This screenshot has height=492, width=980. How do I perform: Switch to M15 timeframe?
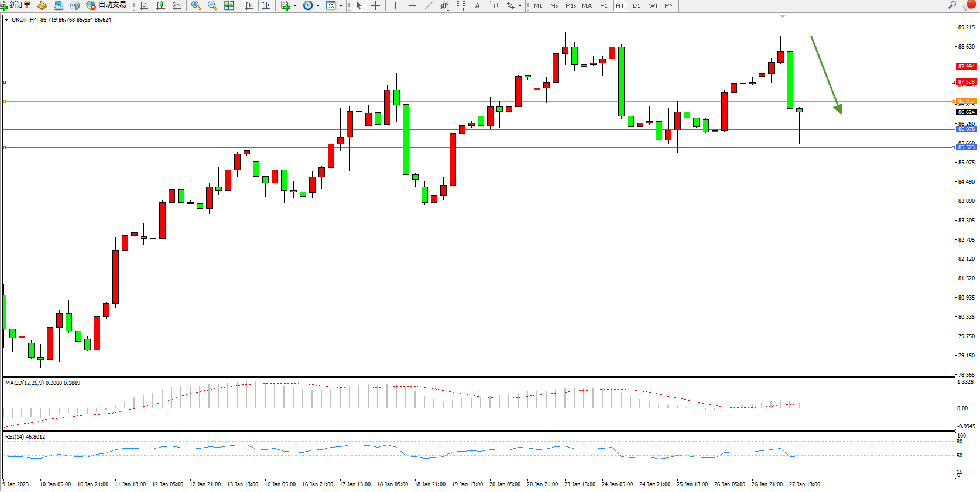pyautogui.click(x=570, y=5)
